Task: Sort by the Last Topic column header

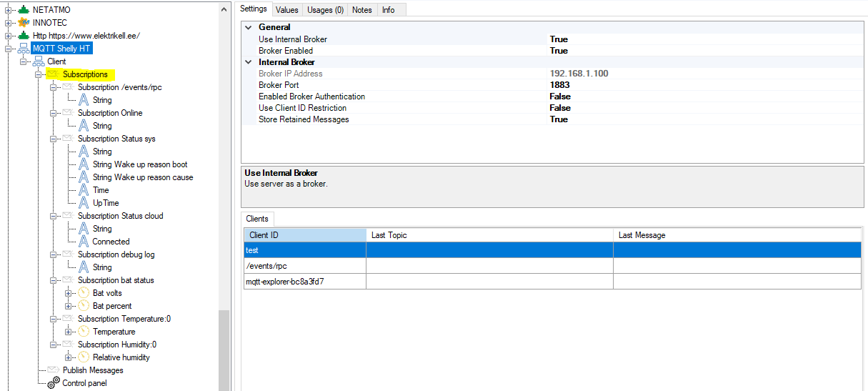Action: [x=489, y=235]
